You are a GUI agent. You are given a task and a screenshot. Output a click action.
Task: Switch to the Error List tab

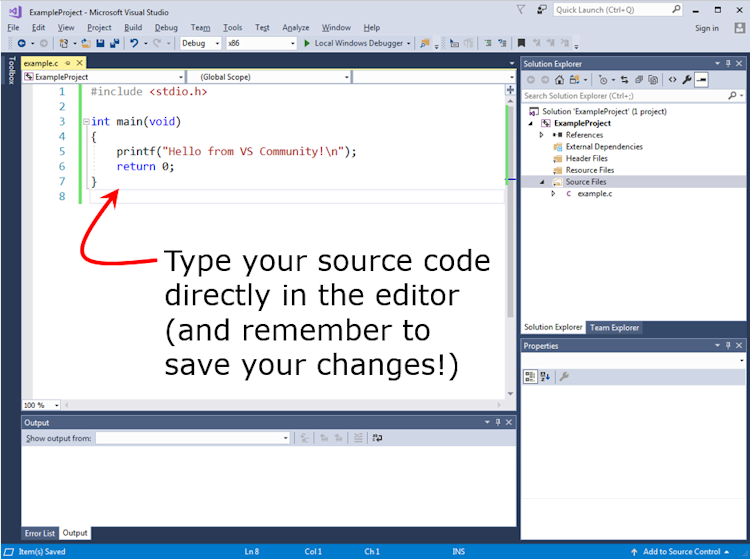[x=40, y=533]
